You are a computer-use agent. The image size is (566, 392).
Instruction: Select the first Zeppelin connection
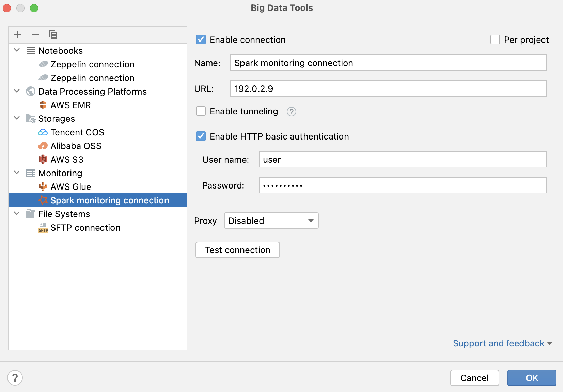[x=92, y=64]
